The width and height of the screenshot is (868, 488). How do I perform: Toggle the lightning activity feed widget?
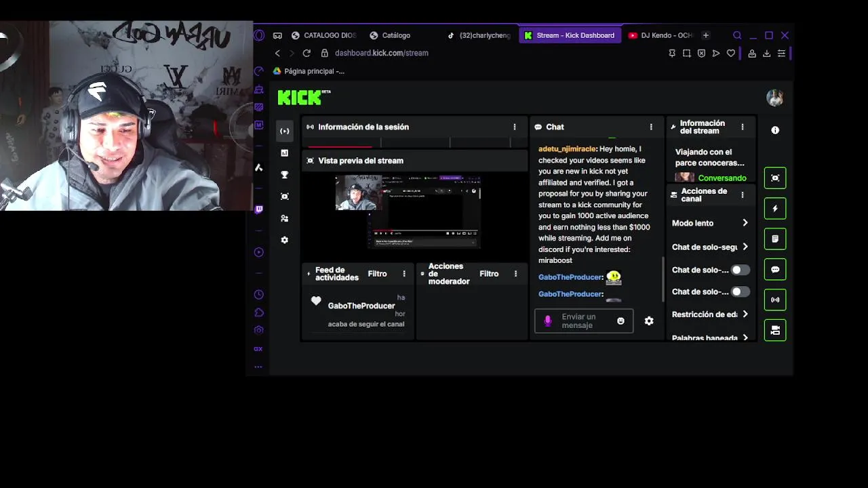(775, 209)
